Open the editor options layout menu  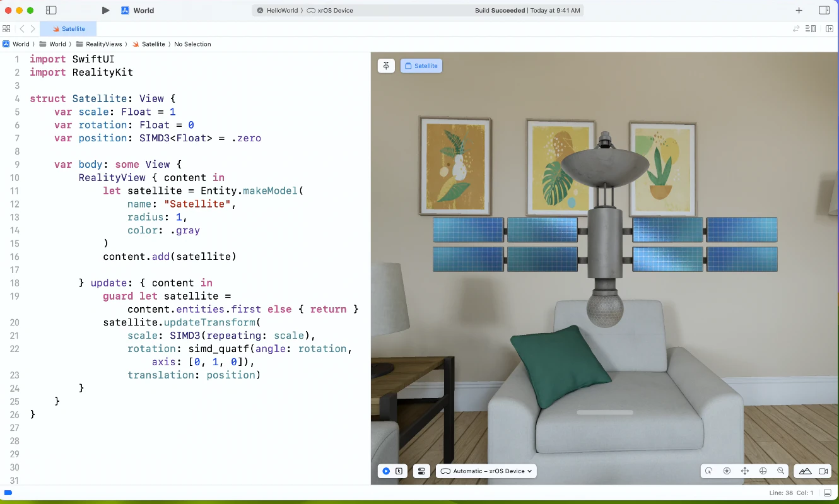click(812, 28)
